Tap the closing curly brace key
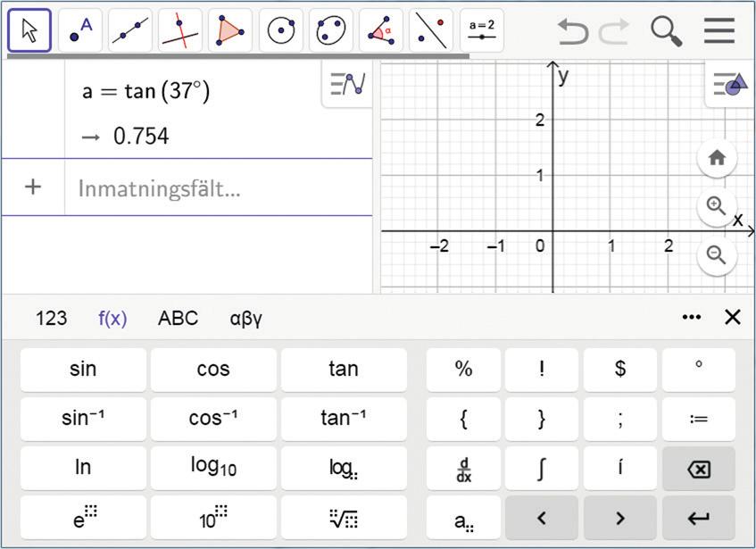This screenshot has width=756, height=549. coord(542,419)
